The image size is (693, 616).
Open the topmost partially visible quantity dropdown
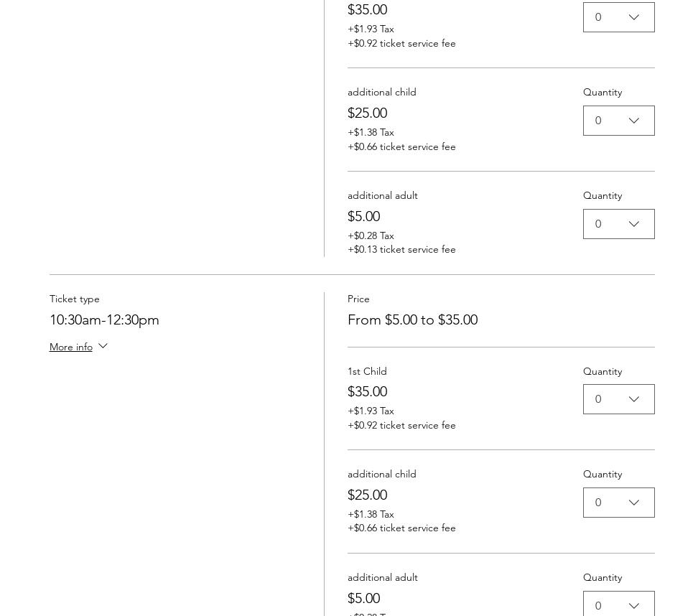[x=618, y=17]
